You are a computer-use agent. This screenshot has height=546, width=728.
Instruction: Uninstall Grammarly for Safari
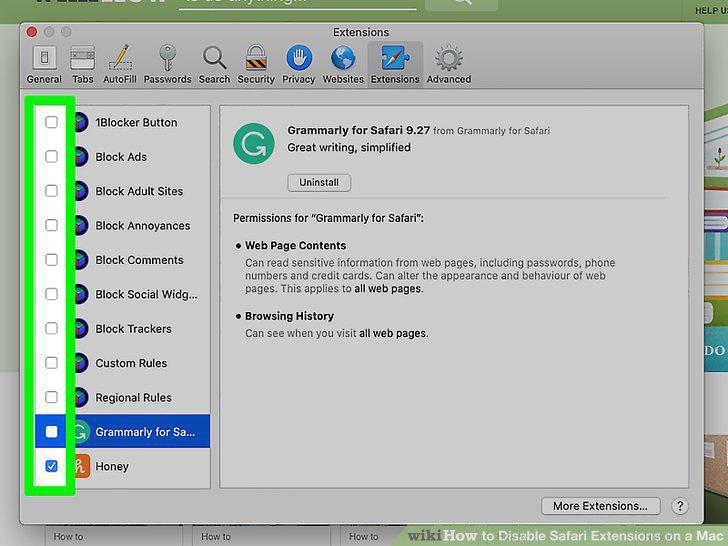coord(319,182)
